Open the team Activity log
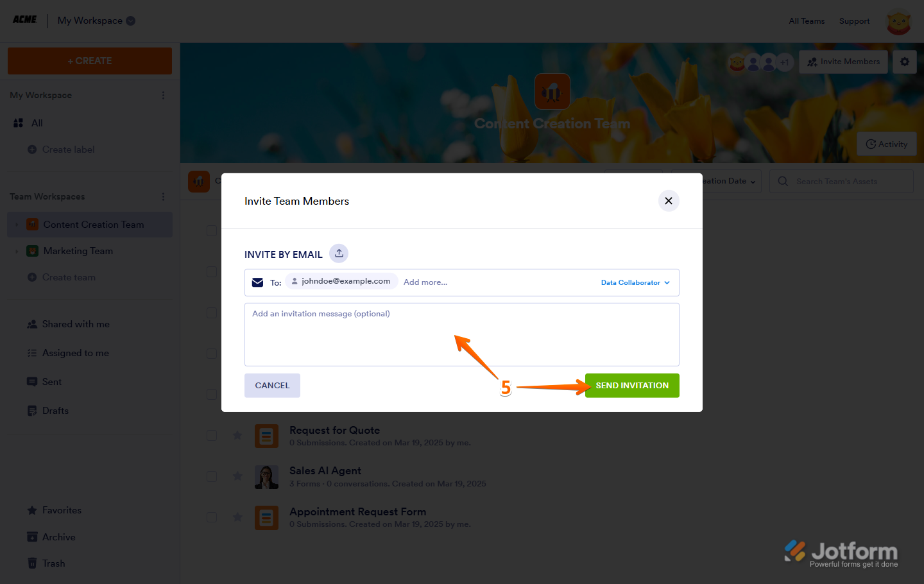Image resolution: width=924 pixels, height=584 pixels. click(887, 144)
